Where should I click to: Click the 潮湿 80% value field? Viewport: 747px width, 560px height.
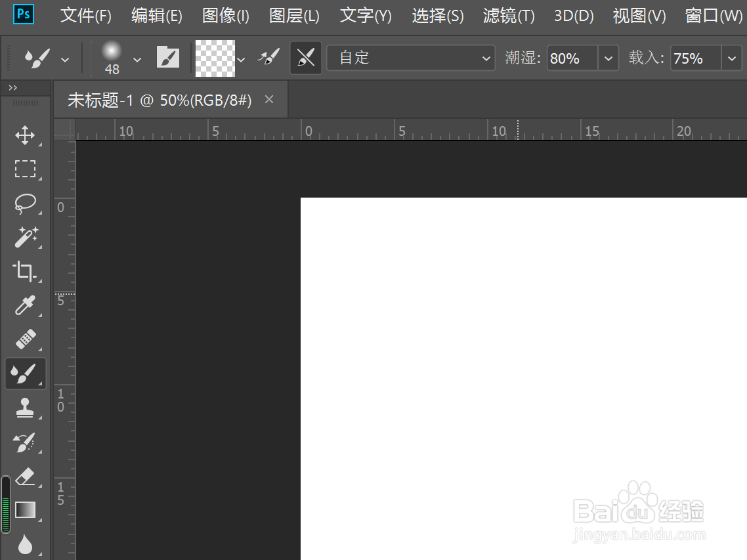click(572, 58)
